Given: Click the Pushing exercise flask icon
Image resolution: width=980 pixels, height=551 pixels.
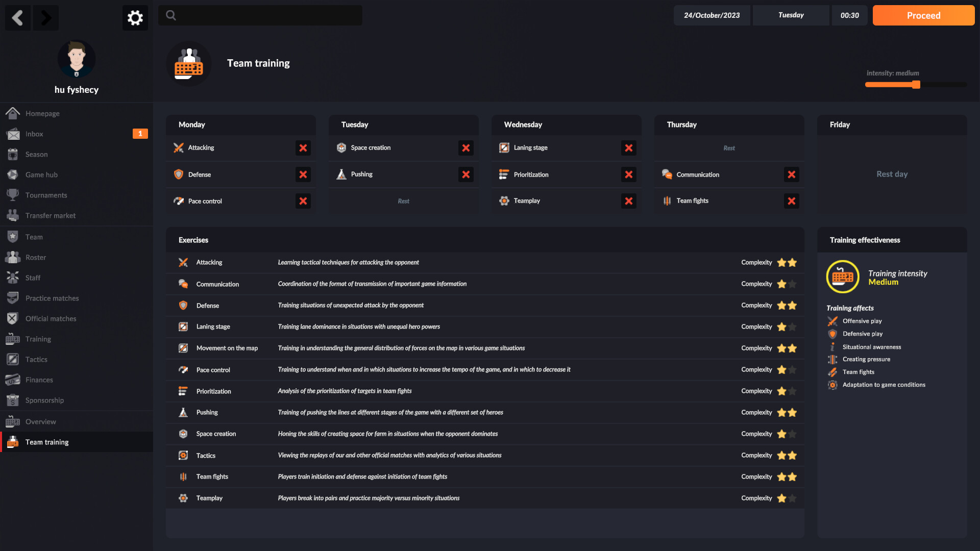Looking at the screenshot, I should (183, 412).
